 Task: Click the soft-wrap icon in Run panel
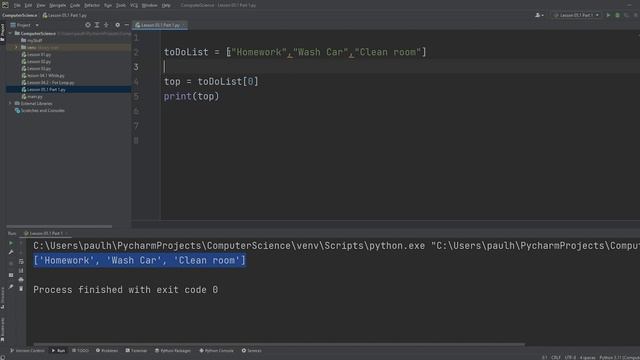tap(21, 261)
